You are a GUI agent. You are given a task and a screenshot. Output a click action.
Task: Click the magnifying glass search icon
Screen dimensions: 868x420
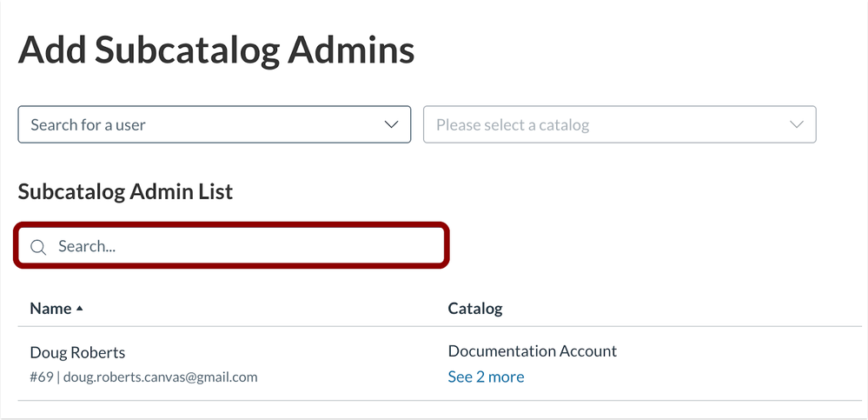pyautogui.click(x=37, y=247)
